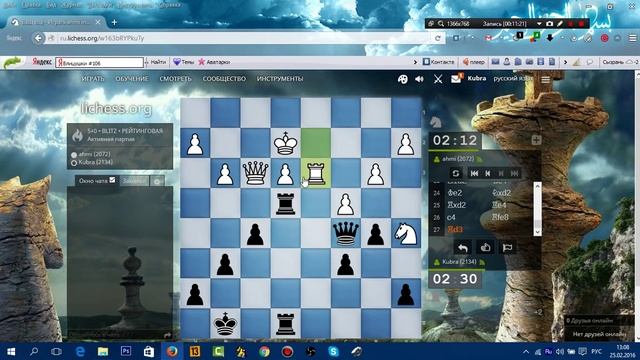Open Firefox from the taskbar

pos(172,351)
